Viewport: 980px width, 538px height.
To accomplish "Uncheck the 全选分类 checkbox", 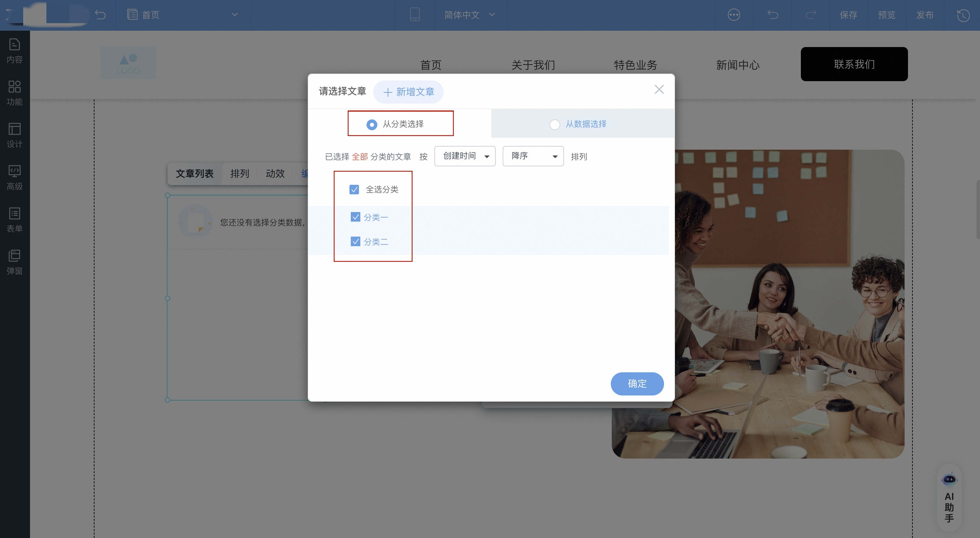I will (354, 189).
